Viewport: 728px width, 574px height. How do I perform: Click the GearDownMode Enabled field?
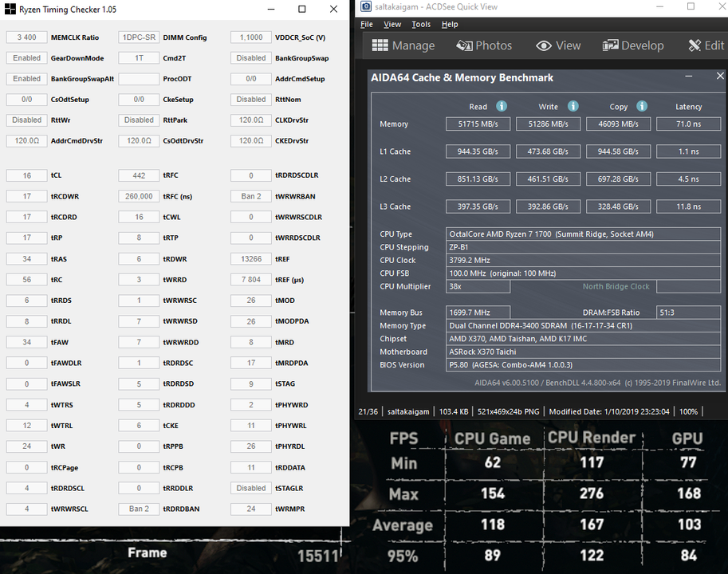27,58
